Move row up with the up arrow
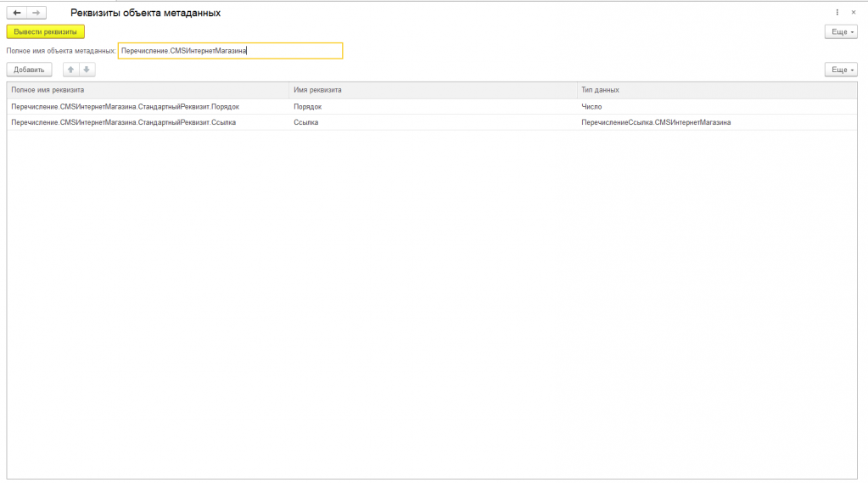 point(71,70)
